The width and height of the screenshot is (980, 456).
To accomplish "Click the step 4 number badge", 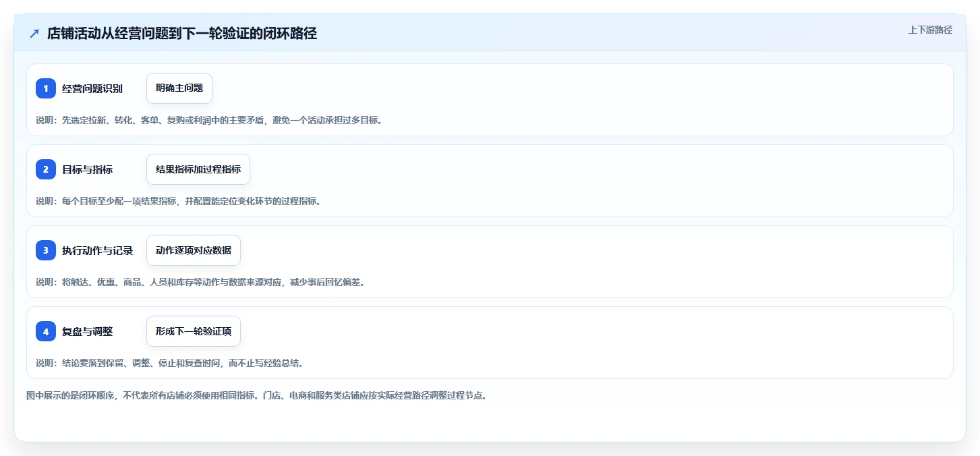I will (46, 331).
